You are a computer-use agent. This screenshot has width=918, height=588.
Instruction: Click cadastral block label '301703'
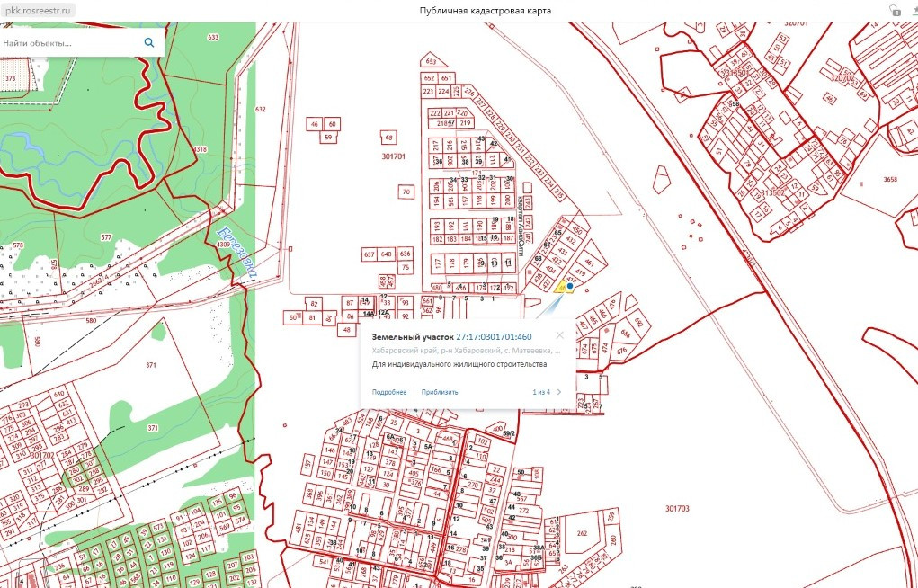677,508
